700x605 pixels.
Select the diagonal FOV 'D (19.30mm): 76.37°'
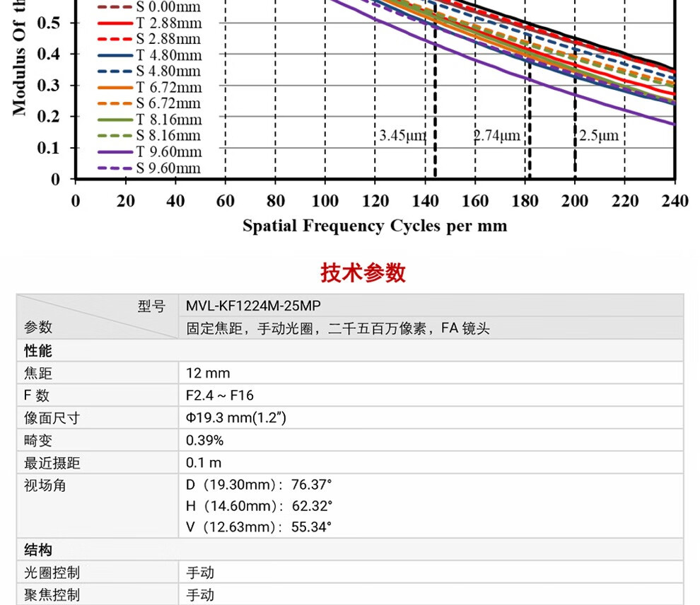pos(259,485)
